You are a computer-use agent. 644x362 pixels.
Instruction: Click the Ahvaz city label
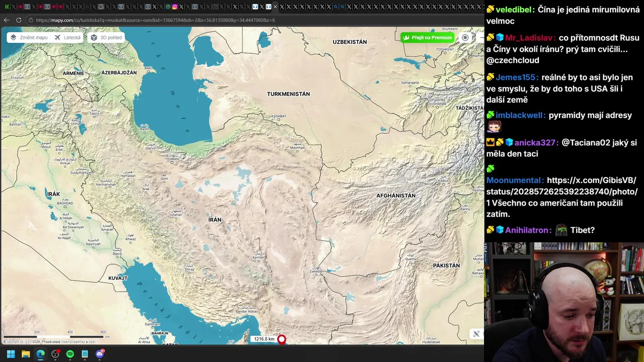tap(131, 239)
